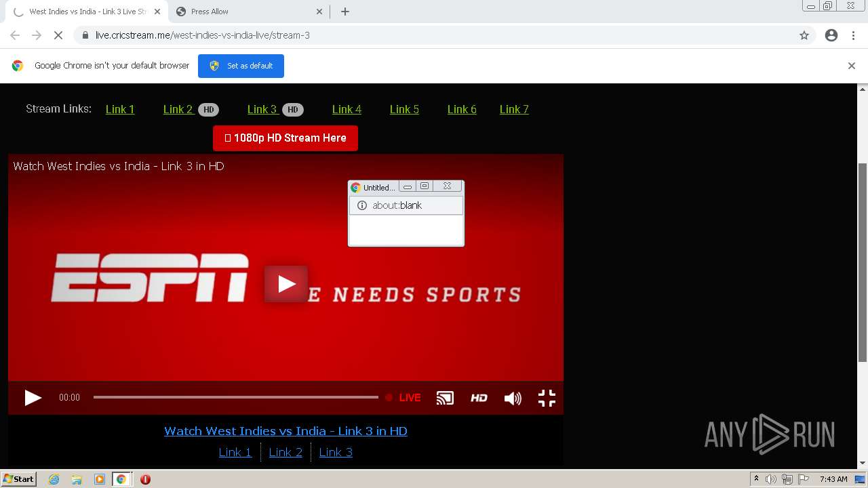Viewport: 868px width, 488px height.
Task: Open stream Link 7
Action: click(x=514, y=109)
